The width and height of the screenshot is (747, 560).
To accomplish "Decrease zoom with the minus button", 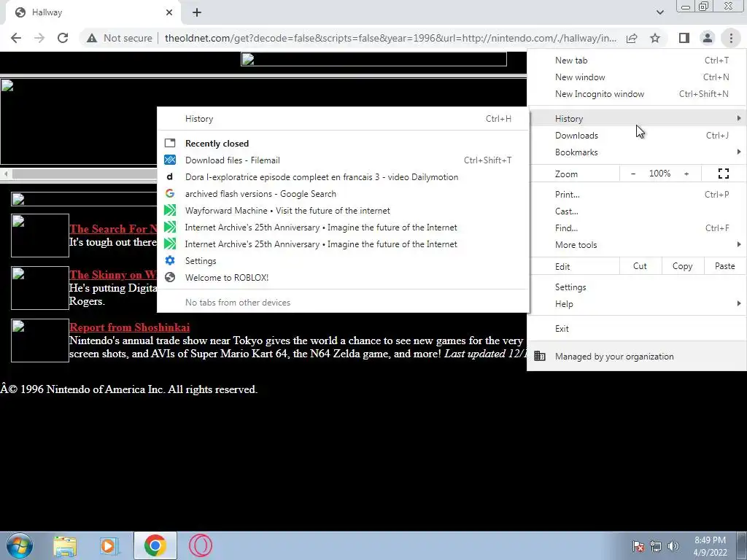I will point(633,174).
